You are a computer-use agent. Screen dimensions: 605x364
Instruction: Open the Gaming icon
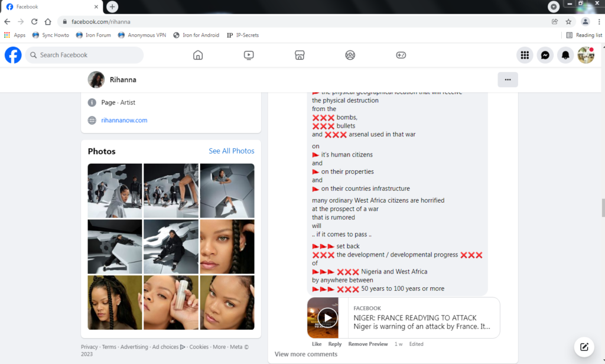(x=401, y=55)
